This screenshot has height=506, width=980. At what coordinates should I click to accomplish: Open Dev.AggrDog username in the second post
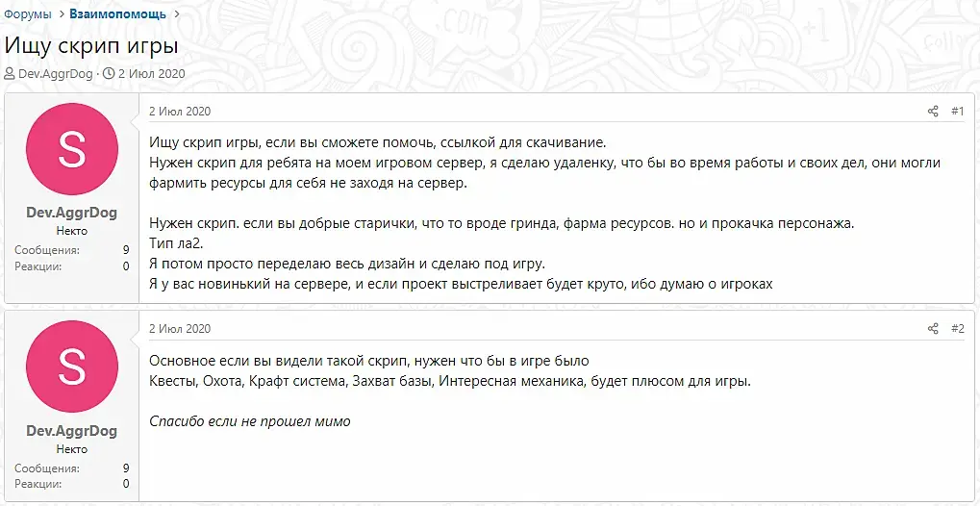(x=72, y=431)
